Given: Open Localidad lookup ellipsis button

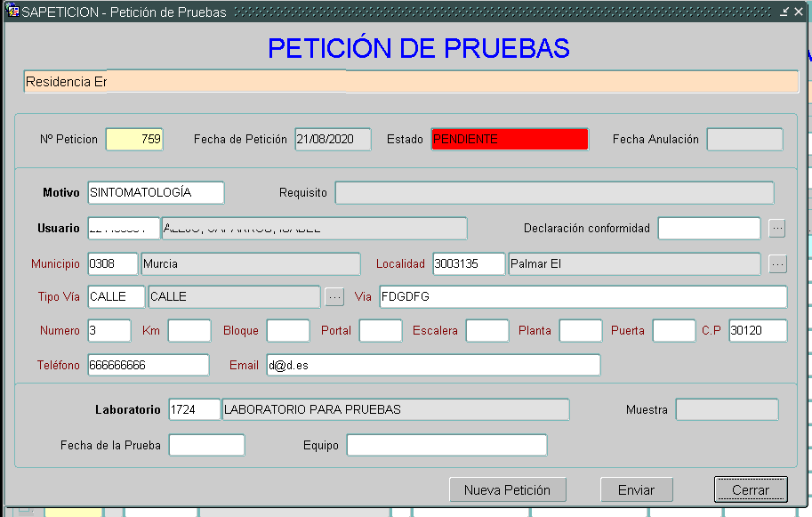Looking at the screenshot, I should point(777,264).
